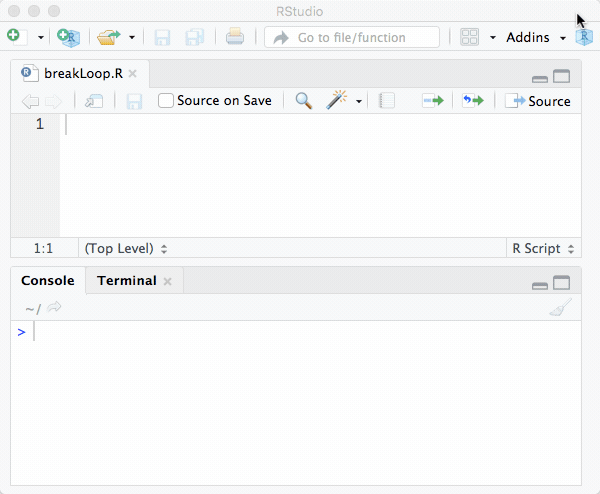Click the Open File folder icon
Image resolution: width=600 pixels, height=494 pixels.
108,37
